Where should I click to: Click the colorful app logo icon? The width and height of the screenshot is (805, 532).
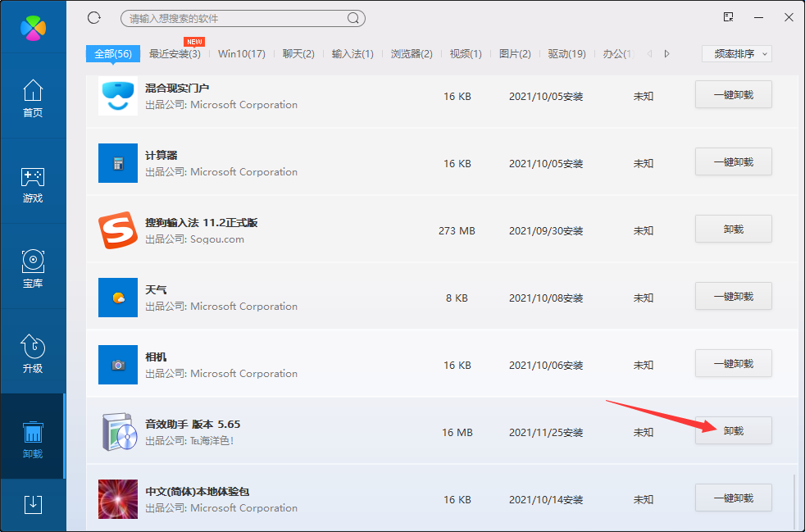tap(34, 28)
